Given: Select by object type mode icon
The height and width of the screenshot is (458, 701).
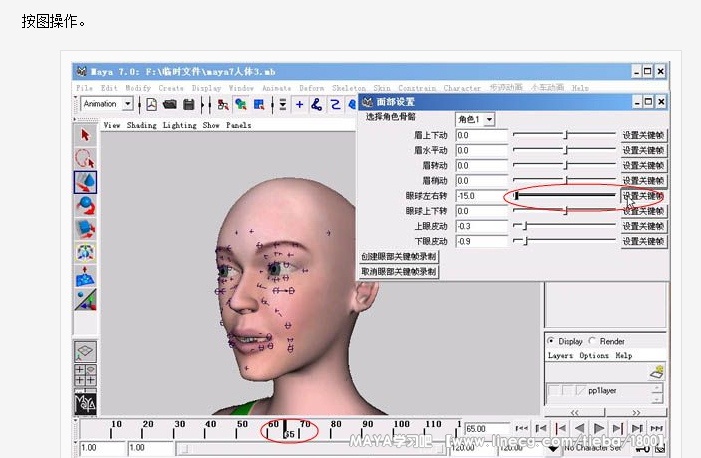Looking at the screenshot, I should click(x=241, y=104).
